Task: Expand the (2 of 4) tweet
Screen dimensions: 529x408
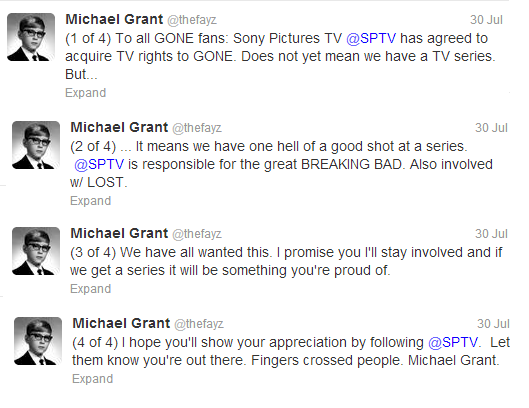Action: click(x=90, y=200)
